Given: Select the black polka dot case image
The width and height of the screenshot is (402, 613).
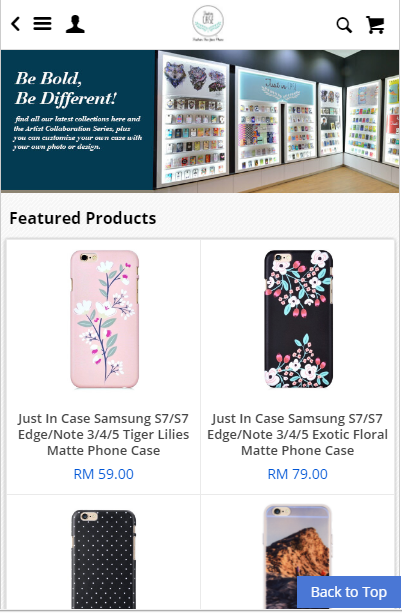Looking at the screenshot, I should tap(104, 559).
